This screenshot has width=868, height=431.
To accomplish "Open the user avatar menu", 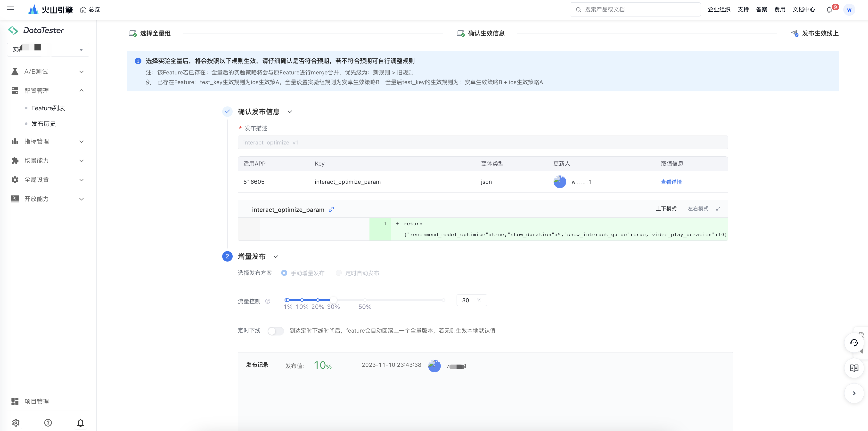I will tap(849, 10).
